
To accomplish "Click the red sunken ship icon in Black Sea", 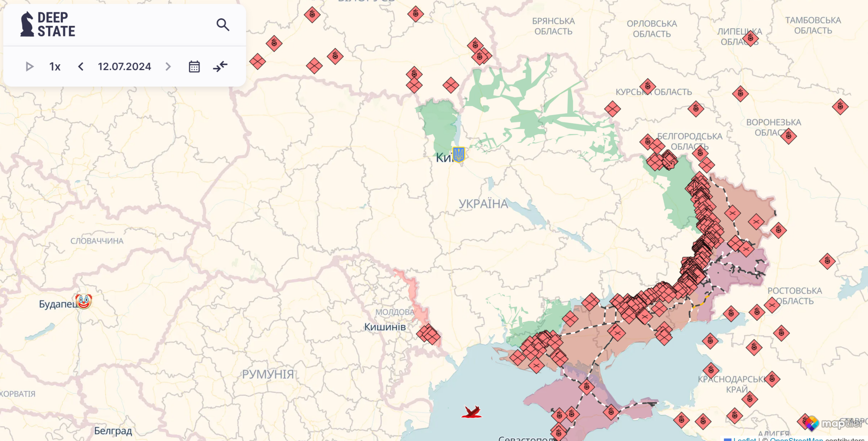I will pyautogui.click(x=472, y=411).
